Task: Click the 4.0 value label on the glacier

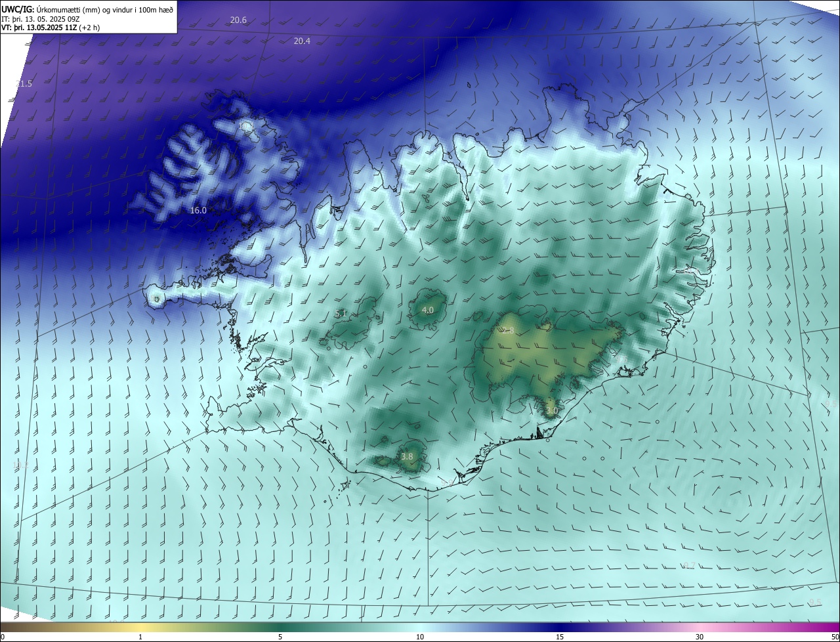Action: [428, 310]
